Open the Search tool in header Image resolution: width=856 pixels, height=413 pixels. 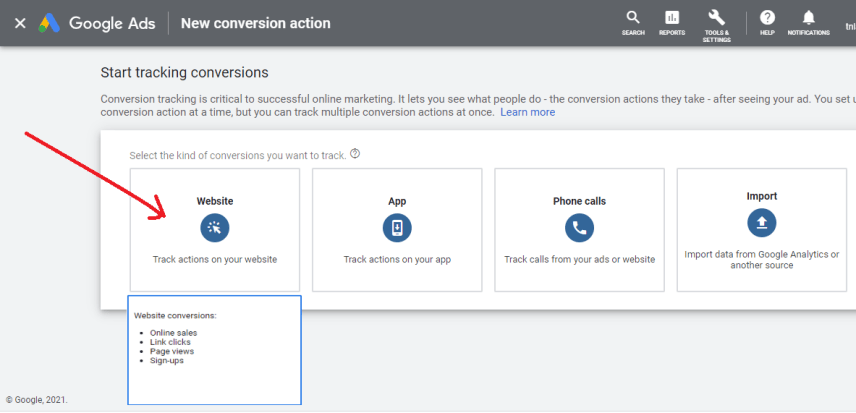coord(633,22)
